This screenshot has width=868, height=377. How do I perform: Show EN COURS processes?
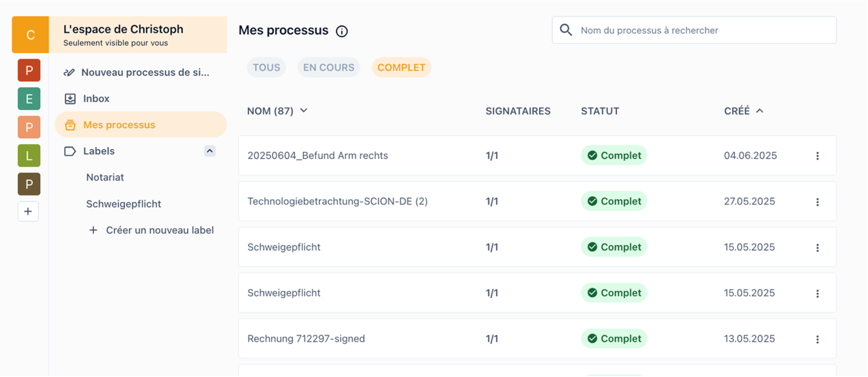329,67
